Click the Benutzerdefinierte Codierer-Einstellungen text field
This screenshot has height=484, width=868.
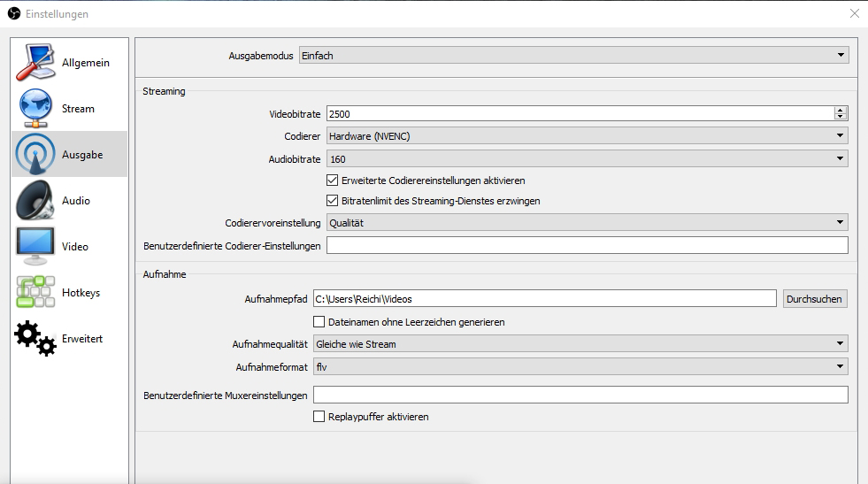[587, 245]
